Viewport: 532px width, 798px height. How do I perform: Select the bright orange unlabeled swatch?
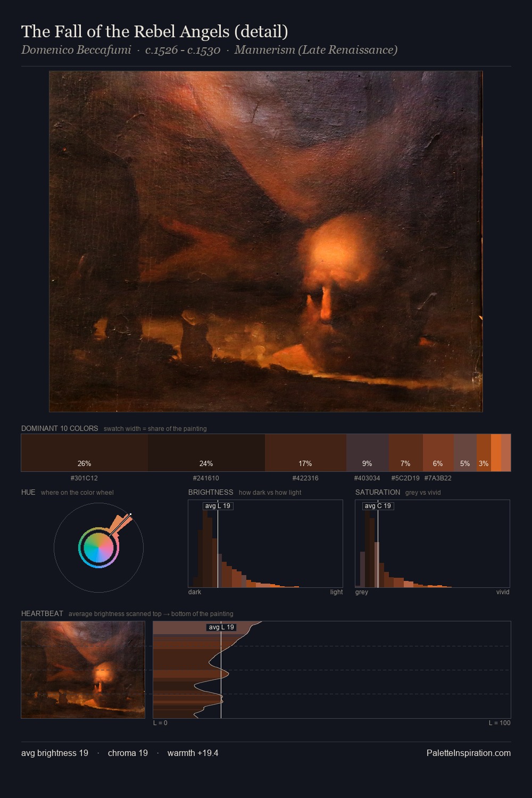pyautogui.click(x=496, y=453)
